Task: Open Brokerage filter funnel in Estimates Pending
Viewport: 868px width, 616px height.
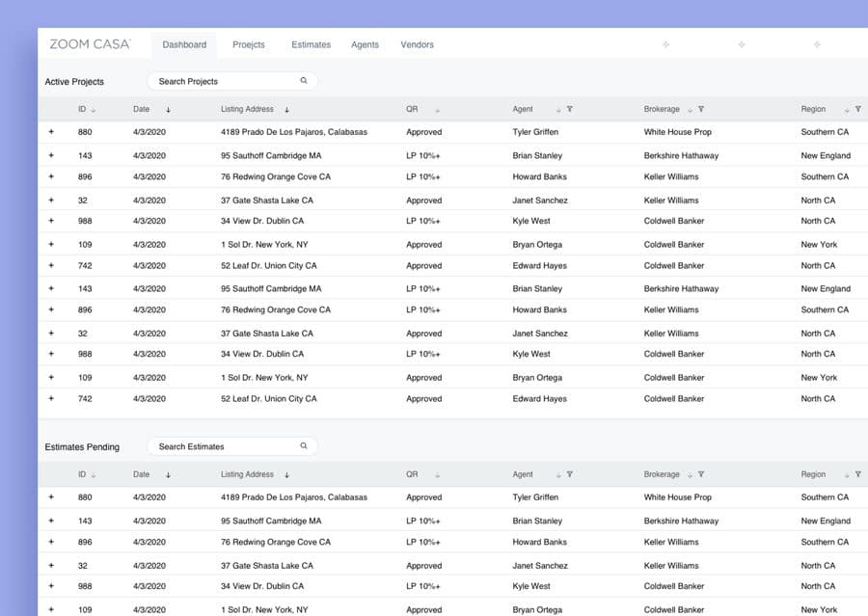Action: pyautogui.click(x=701, y=474)
